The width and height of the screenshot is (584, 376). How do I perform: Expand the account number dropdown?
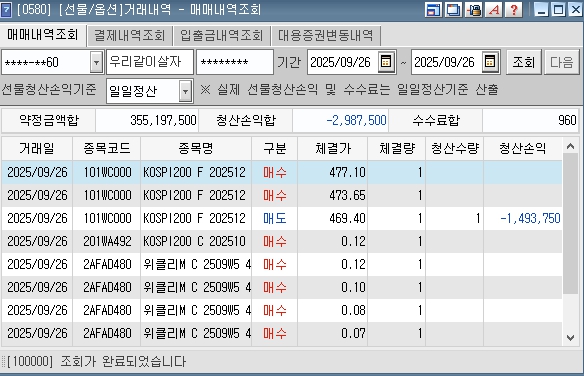[x=96, y=62]
